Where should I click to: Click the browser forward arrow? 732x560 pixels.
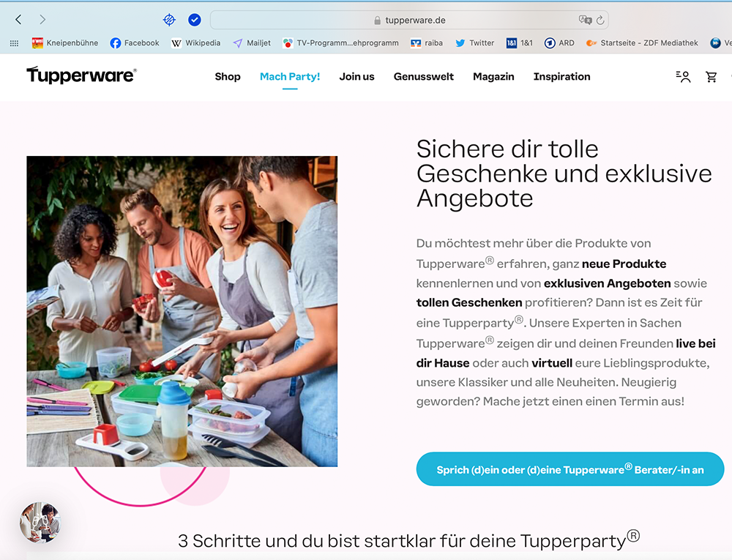pyautogui.click(x=42, y=20)
